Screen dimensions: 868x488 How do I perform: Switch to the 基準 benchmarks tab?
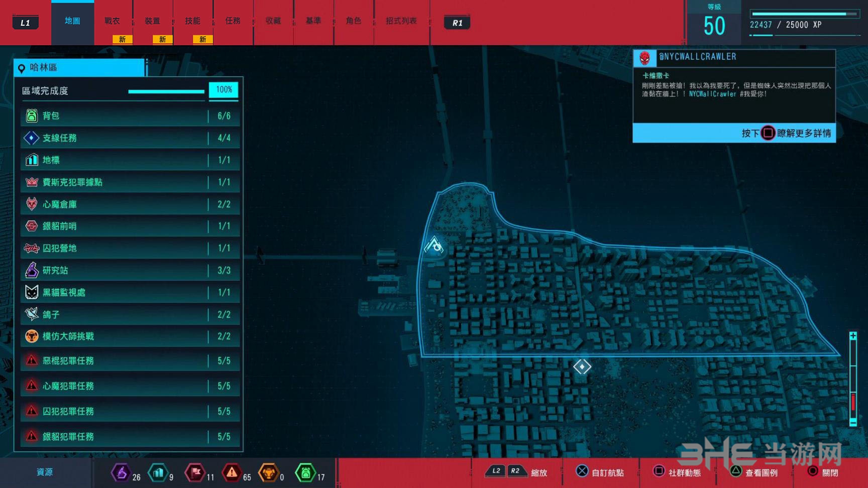313,21
